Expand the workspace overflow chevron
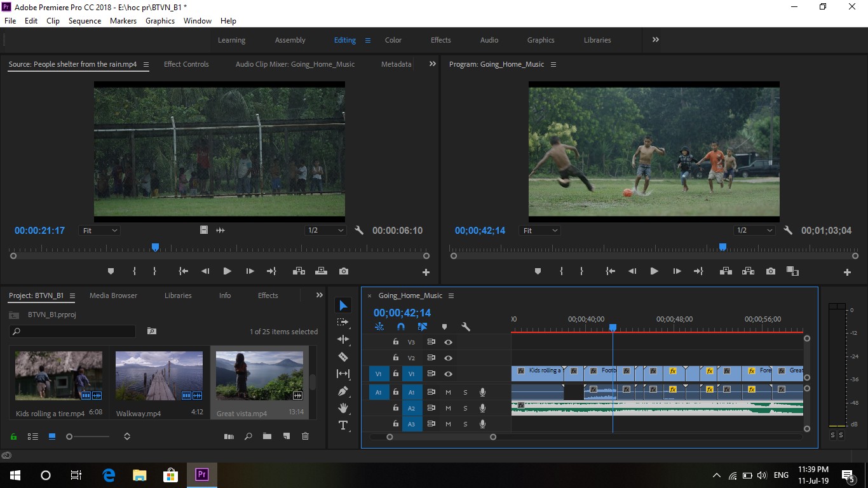Screen dimensions: 868x488 pyautogui.click(x=655, y=39)
